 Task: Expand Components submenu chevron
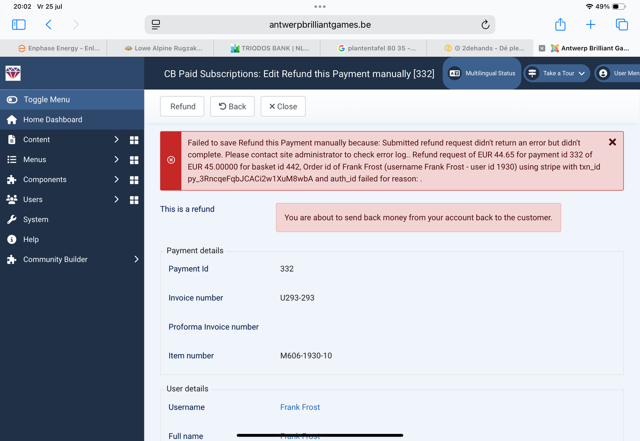click(116, 180)
